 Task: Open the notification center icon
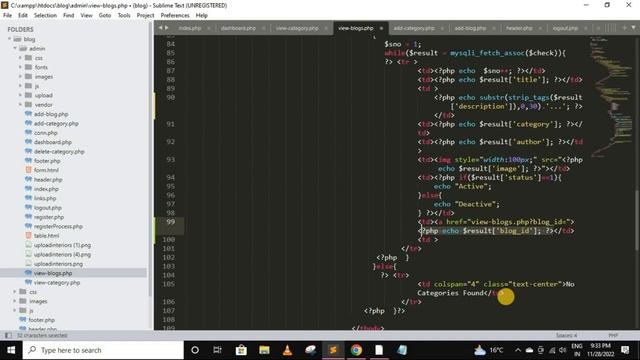(x=625, y=350)
